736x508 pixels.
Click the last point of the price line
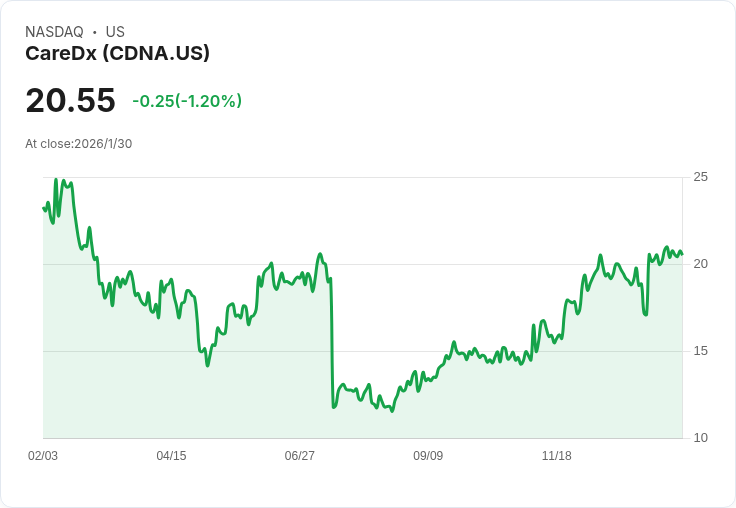click(682, 254)
